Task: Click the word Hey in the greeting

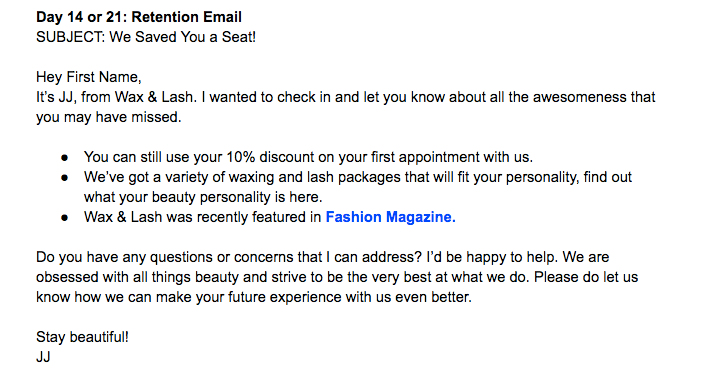Action: click(49, 77)
